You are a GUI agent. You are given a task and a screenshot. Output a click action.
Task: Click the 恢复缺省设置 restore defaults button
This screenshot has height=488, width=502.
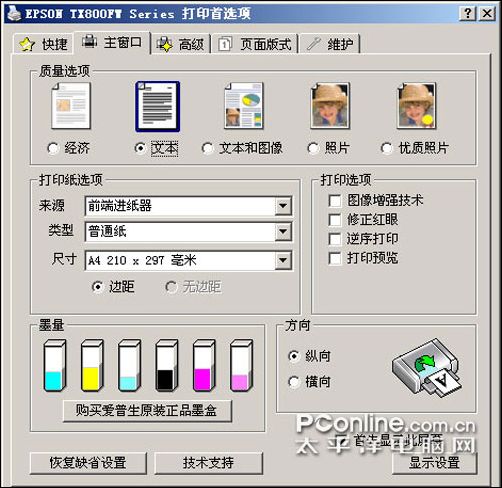point(88,463)
